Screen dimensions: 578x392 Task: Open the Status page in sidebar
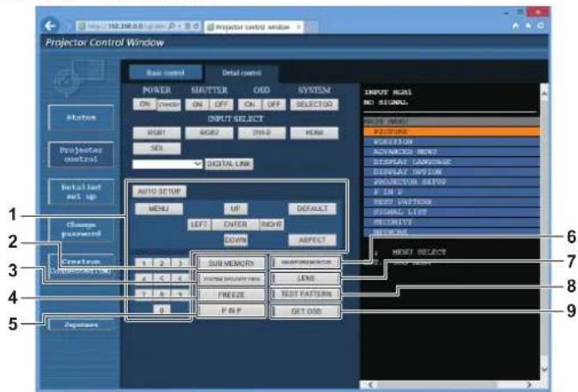(81, 118)
